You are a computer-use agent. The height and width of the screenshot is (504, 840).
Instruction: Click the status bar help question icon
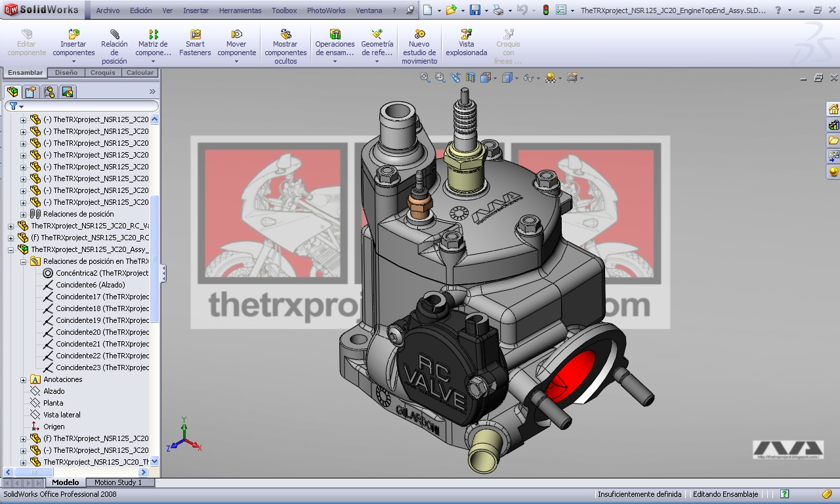click(784, 494)
